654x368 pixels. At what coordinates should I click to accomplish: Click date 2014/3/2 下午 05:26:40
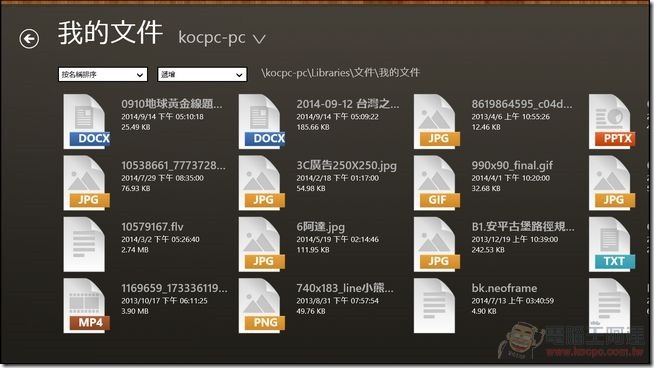pyautogui.click(x=161, y=239)
